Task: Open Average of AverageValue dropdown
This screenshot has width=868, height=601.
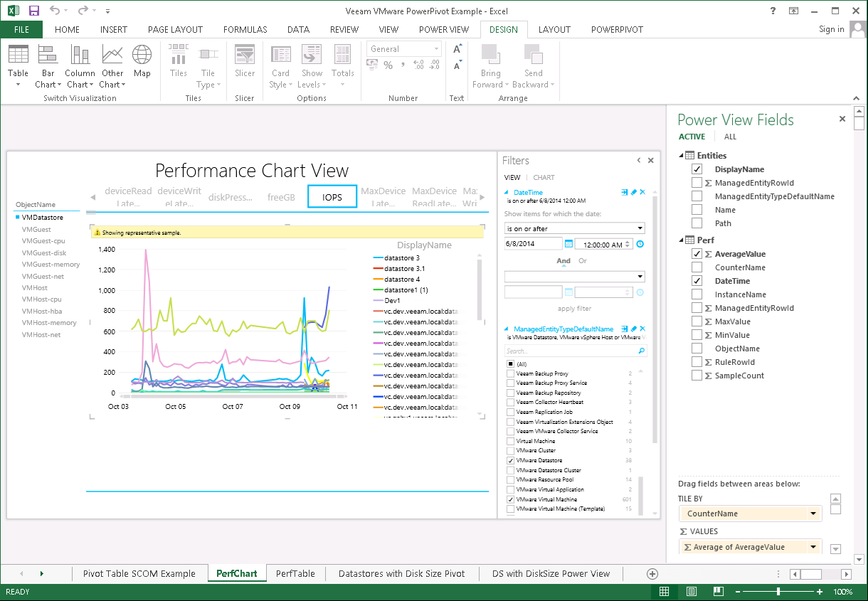Action: [x=813, y=547]
